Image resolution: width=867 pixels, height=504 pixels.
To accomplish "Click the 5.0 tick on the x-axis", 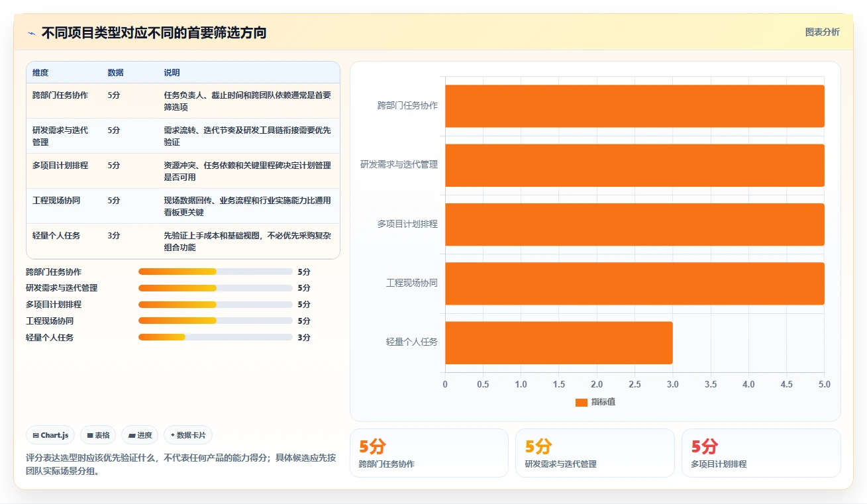I will pyautogui.click(x=824, y=384).
